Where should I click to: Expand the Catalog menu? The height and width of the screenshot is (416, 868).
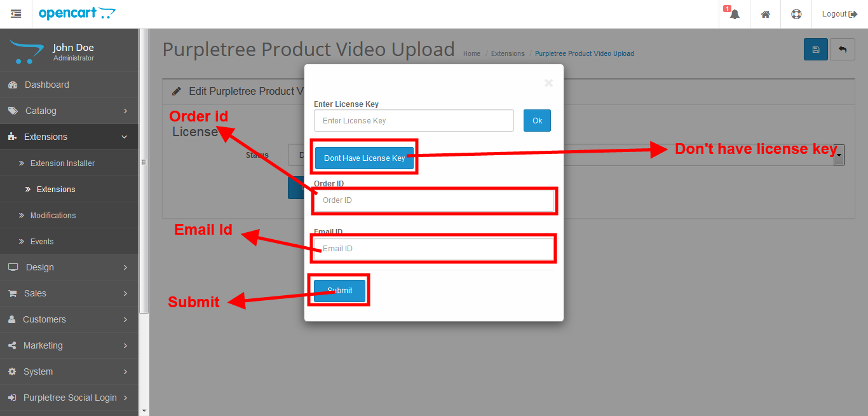click(x=69, y=111)
